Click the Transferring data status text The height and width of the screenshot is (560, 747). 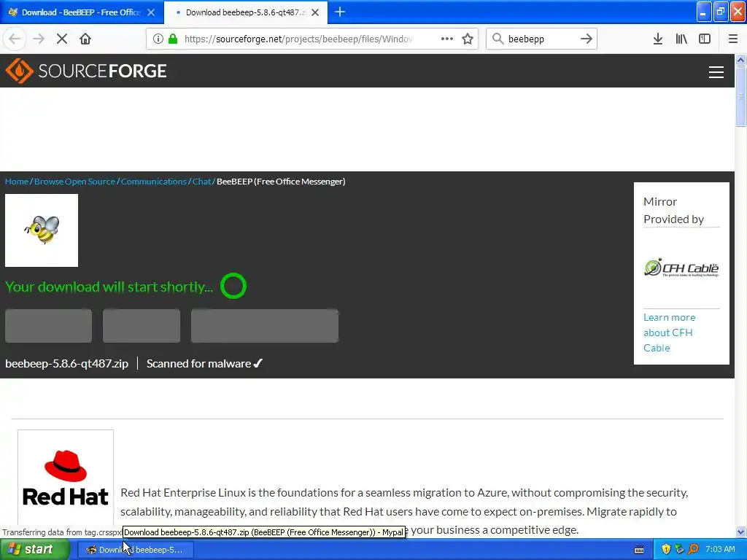pyautogui.click(x=62, y=532)
